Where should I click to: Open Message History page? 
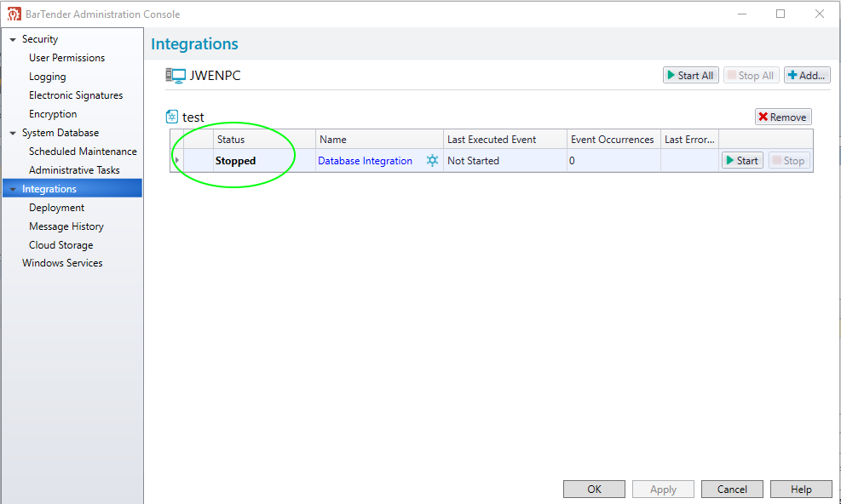tap(66, 226)
